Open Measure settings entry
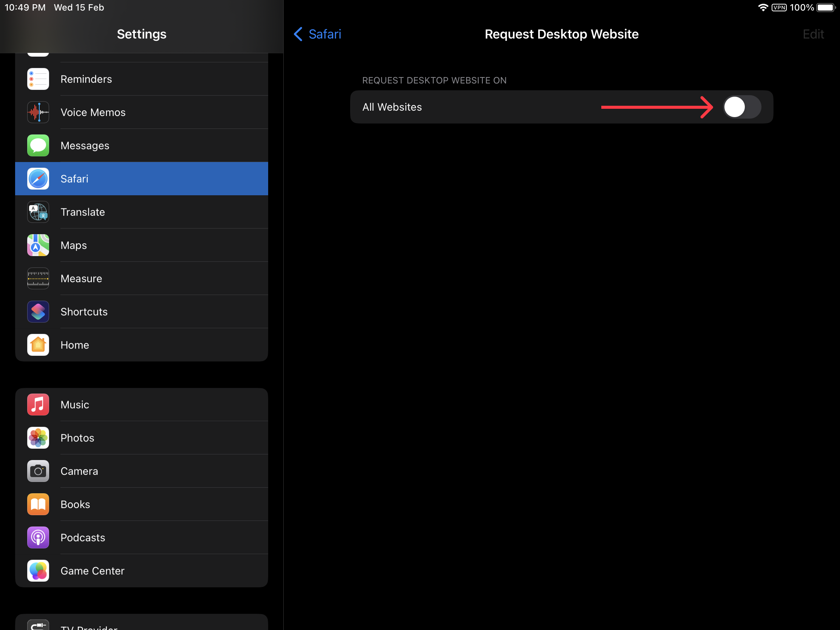Viewport: 840px width, 630px height. point(141,279)
